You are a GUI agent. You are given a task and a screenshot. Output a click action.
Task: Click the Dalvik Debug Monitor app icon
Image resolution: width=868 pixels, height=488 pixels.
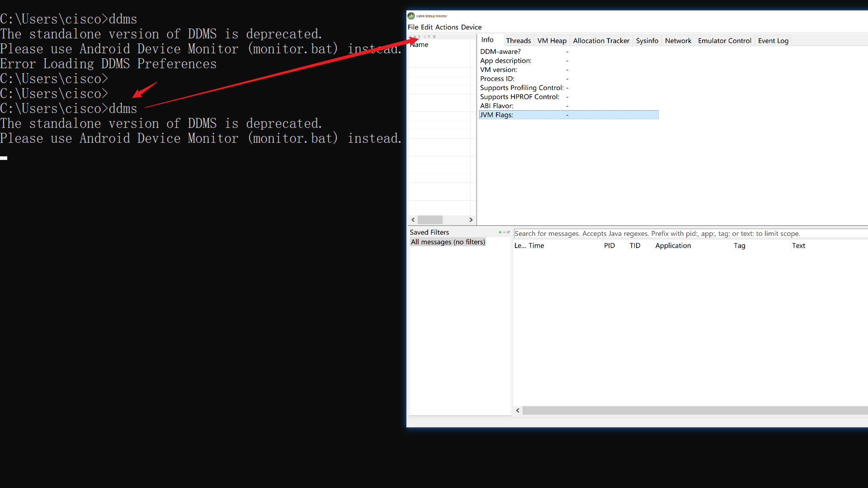coord(411,16)
